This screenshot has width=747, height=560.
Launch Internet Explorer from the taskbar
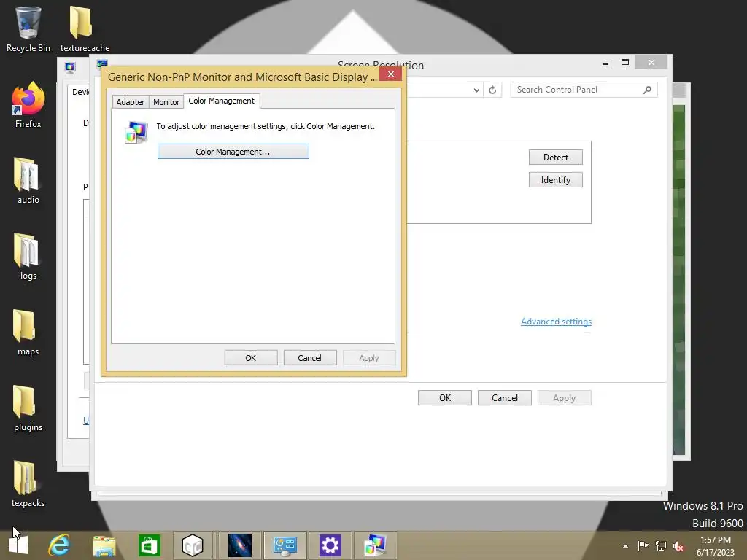59,545
